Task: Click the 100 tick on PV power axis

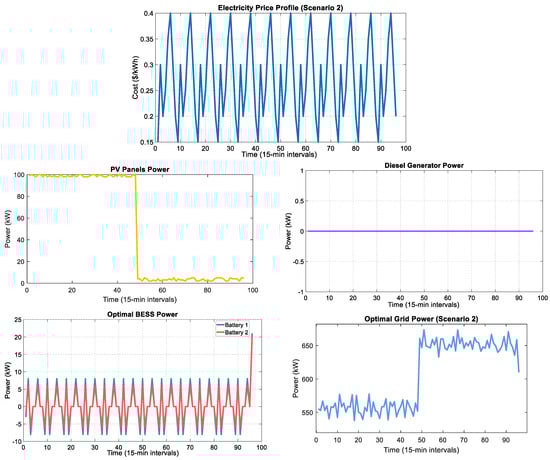Action: (19, 175)
